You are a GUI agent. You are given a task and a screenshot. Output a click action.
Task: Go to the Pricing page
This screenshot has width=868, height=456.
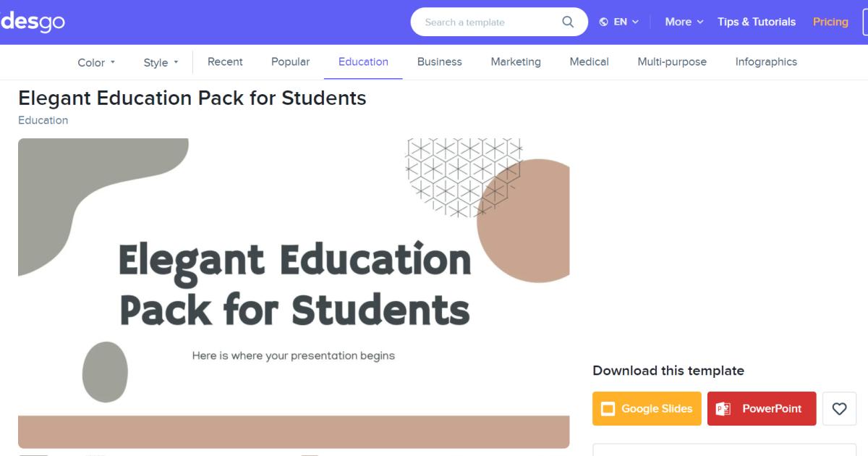(830, 22)
